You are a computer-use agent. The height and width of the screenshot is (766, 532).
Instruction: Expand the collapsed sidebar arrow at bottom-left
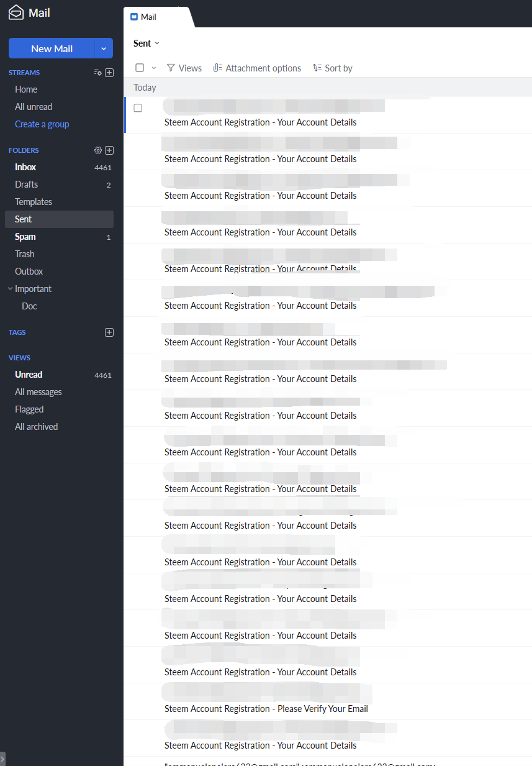[2, 759]
